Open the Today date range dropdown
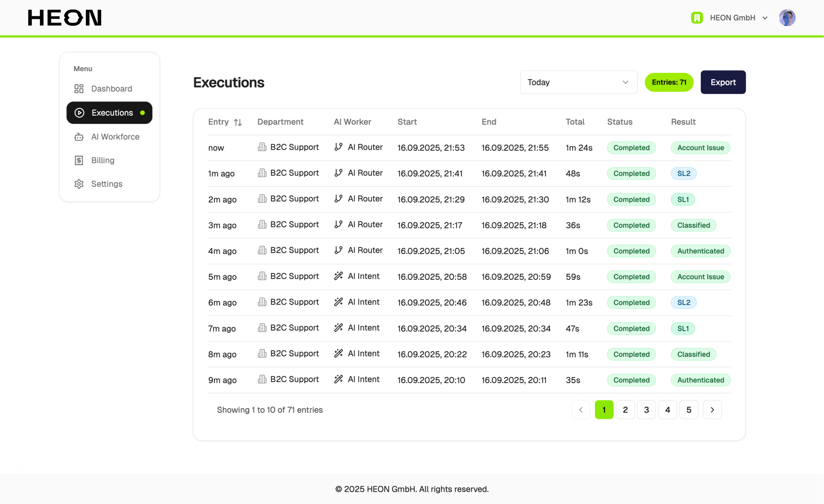This screenshot has height=504, width=824. point(578,82)
